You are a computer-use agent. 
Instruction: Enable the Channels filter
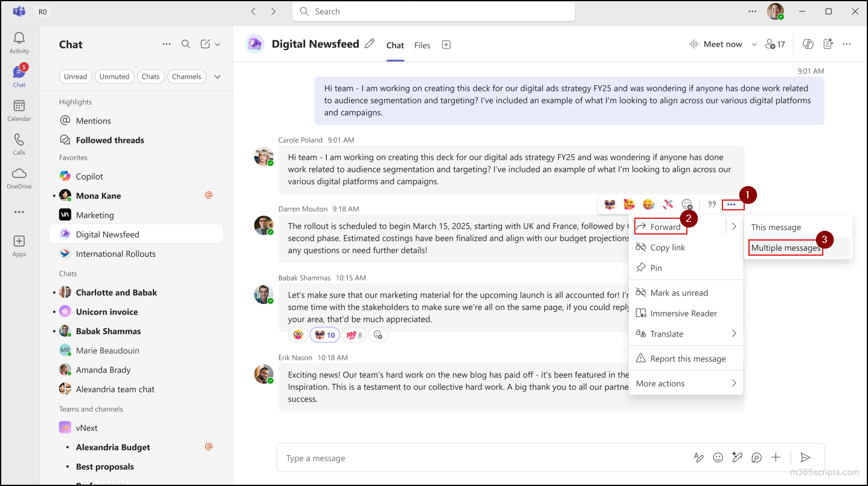point(187,76)
